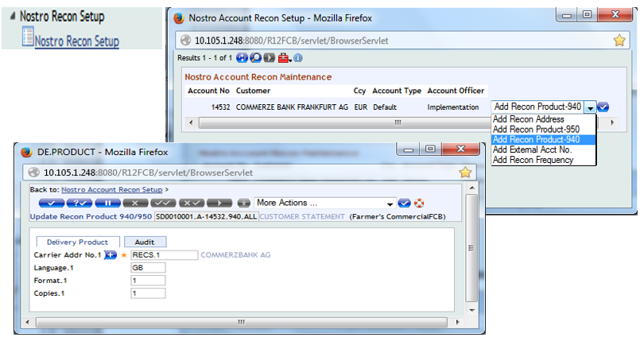Screen dimensions: 644x353
Task: Click go button next to More Actions
Action: [x=405, y=203]
